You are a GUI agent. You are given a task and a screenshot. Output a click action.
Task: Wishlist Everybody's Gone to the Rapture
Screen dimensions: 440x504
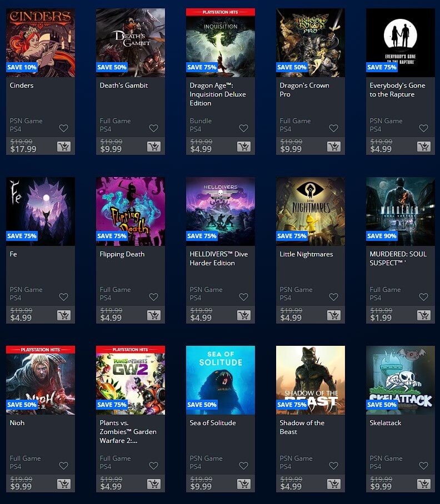(x=423, y=128)
